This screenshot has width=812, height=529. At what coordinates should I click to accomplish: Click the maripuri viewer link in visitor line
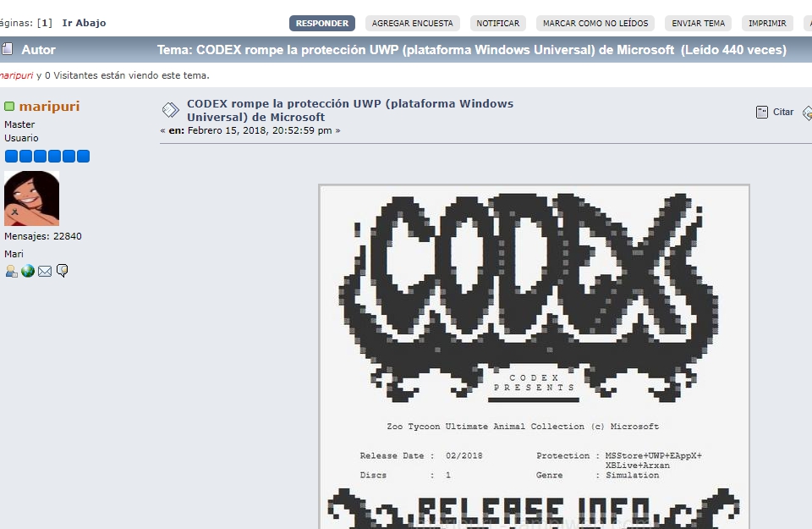[x=16, y=75]
